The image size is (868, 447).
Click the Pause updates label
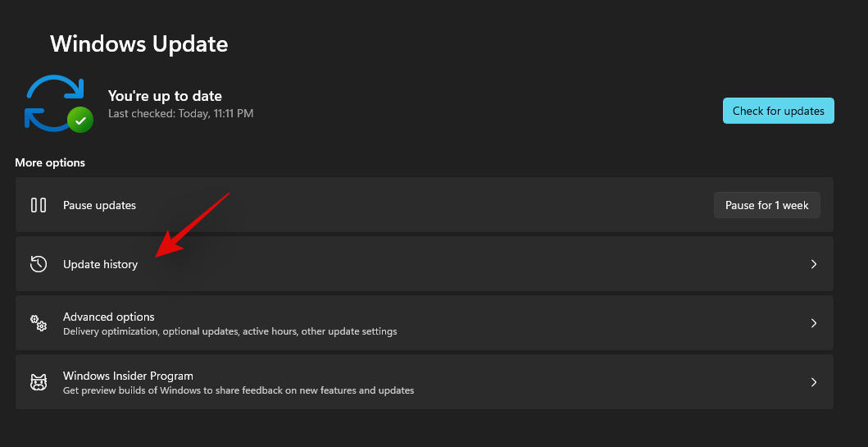point(99,205)
